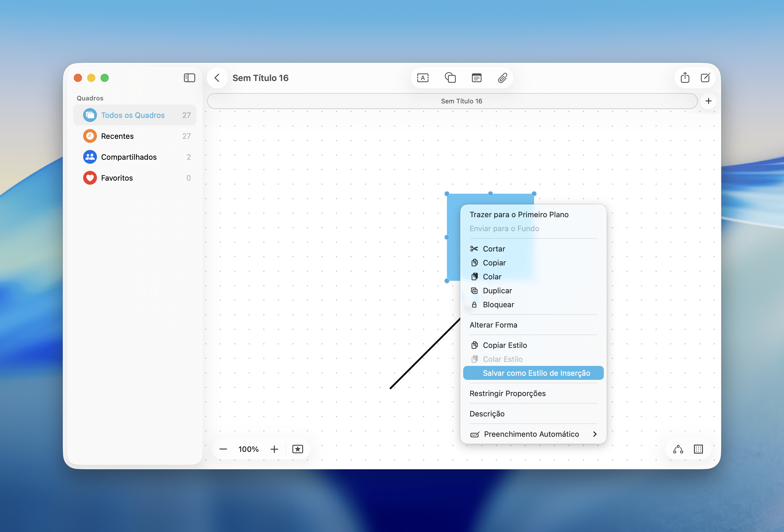784x532 pixels.
Task: Toggle Restringir Proporções option
Action: (507, 393)
